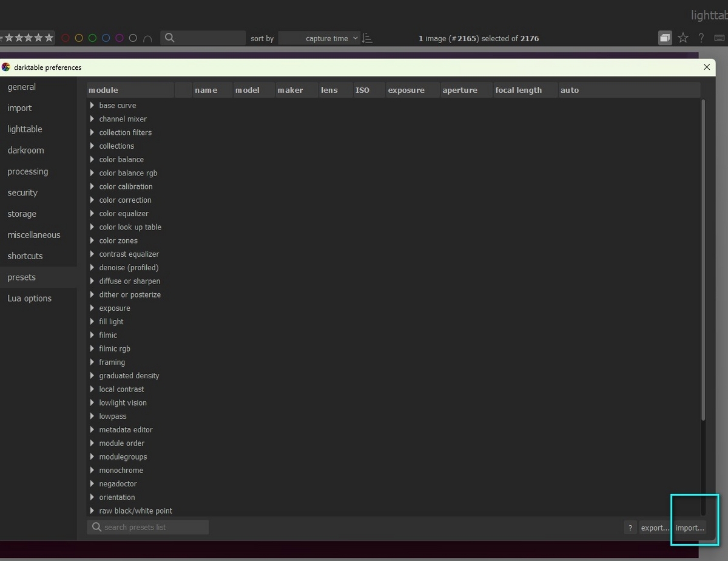Select the presets tab
The height and width of the screenshot is (561, 728).
(38, 277)
